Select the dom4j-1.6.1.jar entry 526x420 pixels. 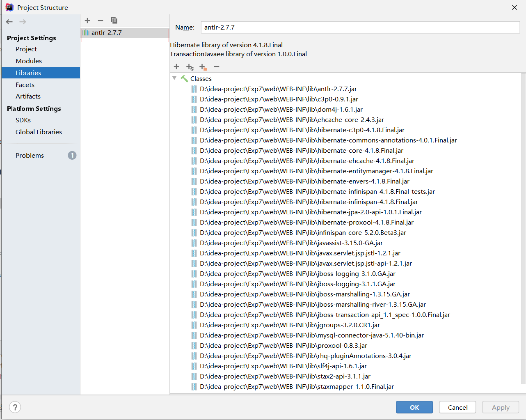pos(281,110)
